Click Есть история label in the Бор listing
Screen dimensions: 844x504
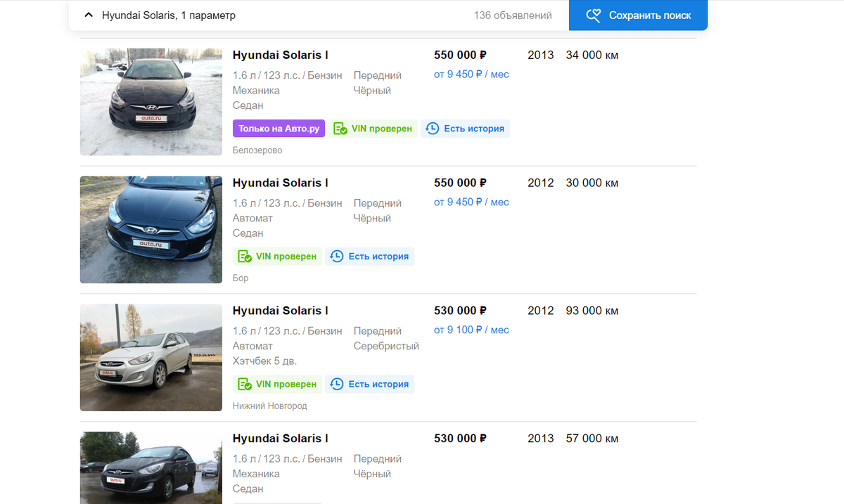pos(378,257)
